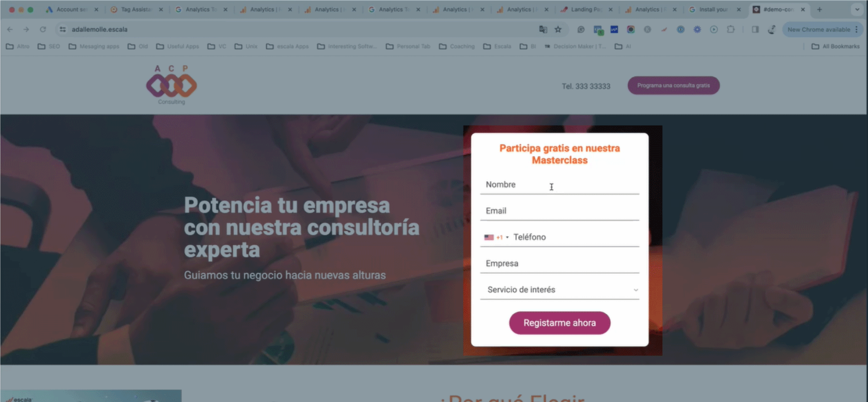The height and width of the screenshot is (402, 868).
Task: Click the ACP Consulting logo
Action: point(171,85)
